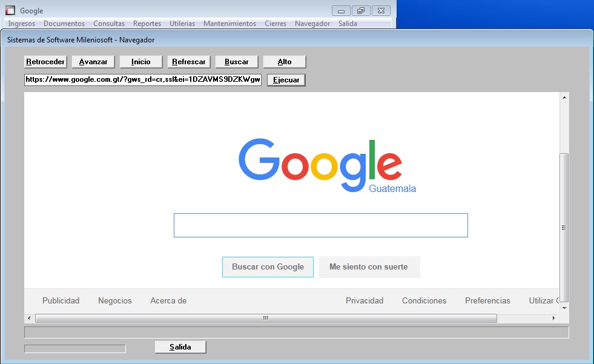Click the Google Guatemala logo

[x=327, y=165]
